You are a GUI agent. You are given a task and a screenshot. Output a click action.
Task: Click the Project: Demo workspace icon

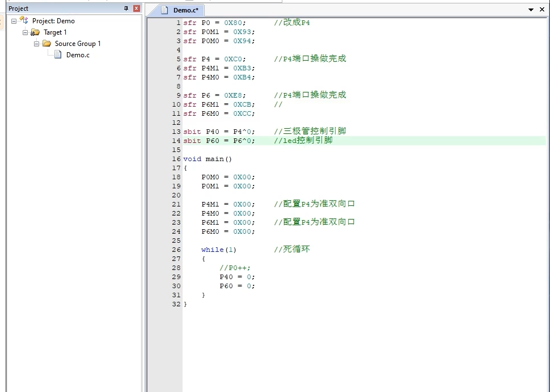pyautogui.click(x=24, y=20)
